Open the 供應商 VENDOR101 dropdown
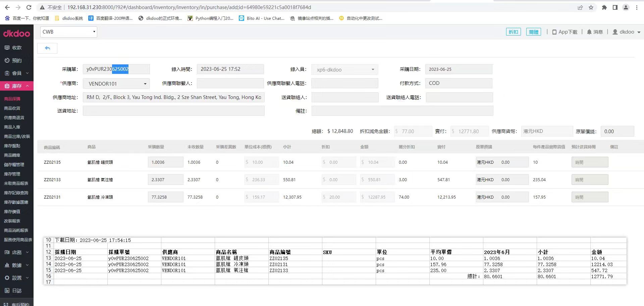644x306 pixels. pos(116,84)
